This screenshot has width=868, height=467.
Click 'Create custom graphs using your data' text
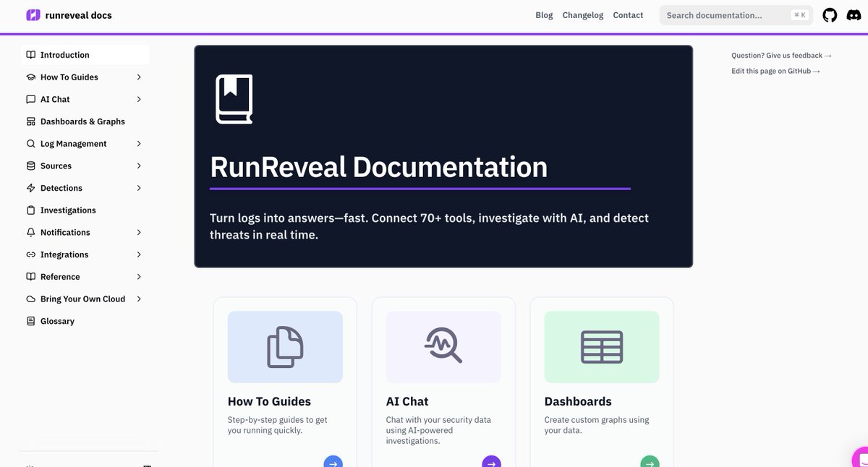(597, 425)
